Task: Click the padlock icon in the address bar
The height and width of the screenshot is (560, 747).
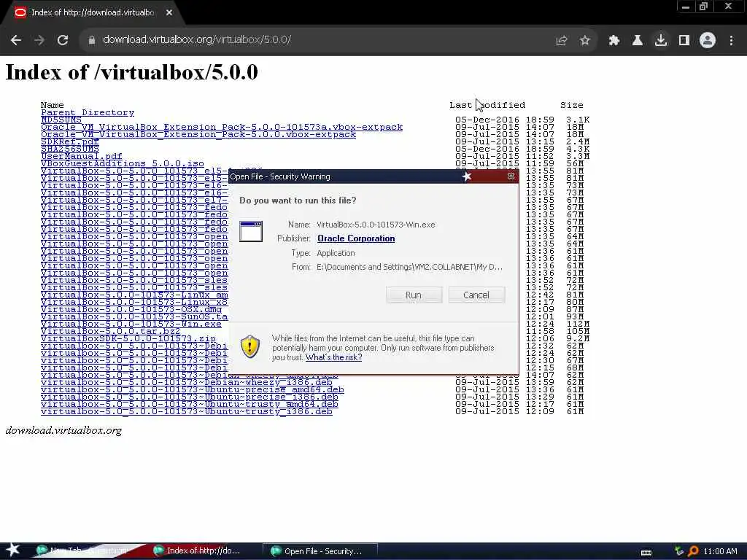Action: tap(92, 40)
